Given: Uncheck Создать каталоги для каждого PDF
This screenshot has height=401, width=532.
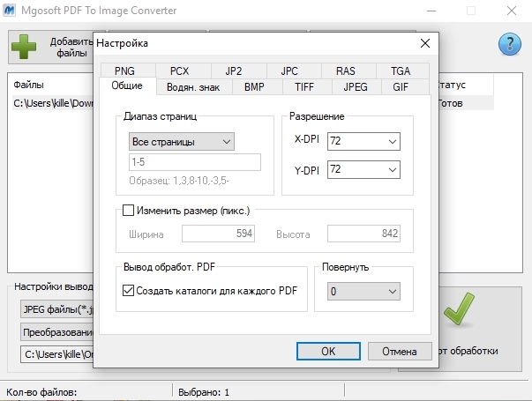Looking at the screenshot, I should [128, 291].
